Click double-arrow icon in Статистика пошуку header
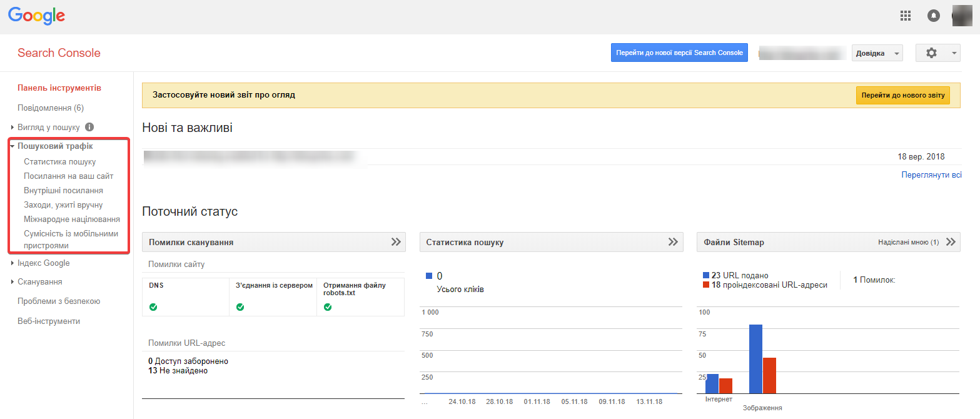 pyautogui.click(x=673, y=242)
